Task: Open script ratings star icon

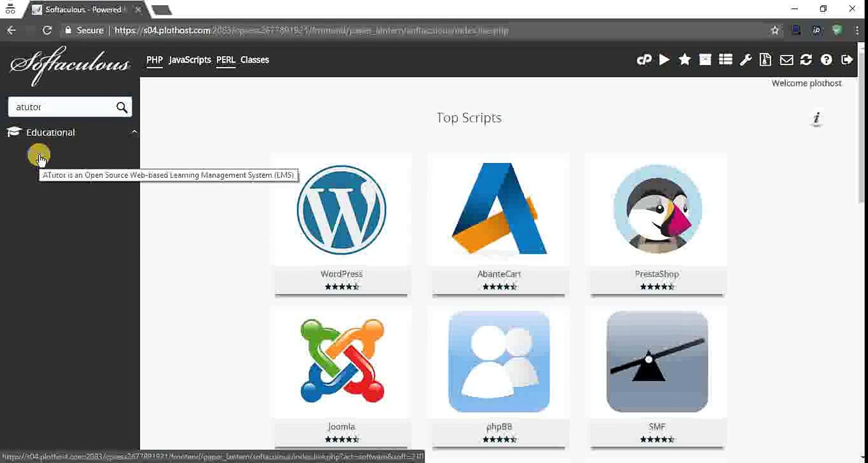Action: tap(685, 60)
